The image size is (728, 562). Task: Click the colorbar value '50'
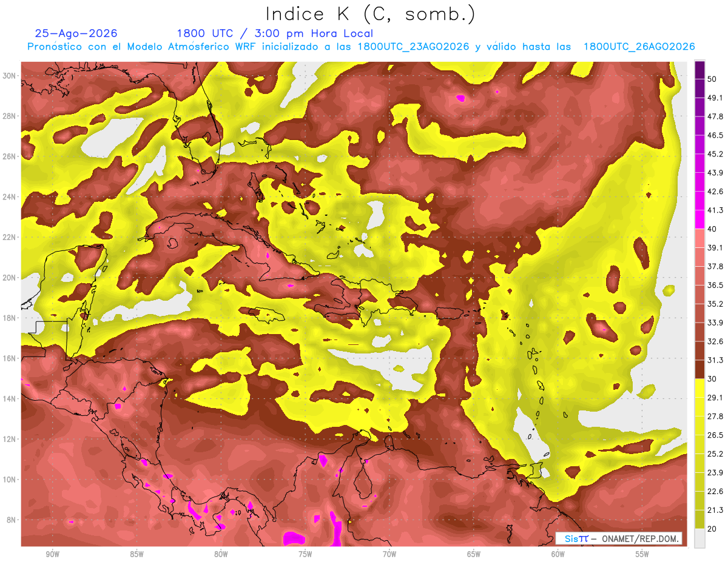click(713, 79)
